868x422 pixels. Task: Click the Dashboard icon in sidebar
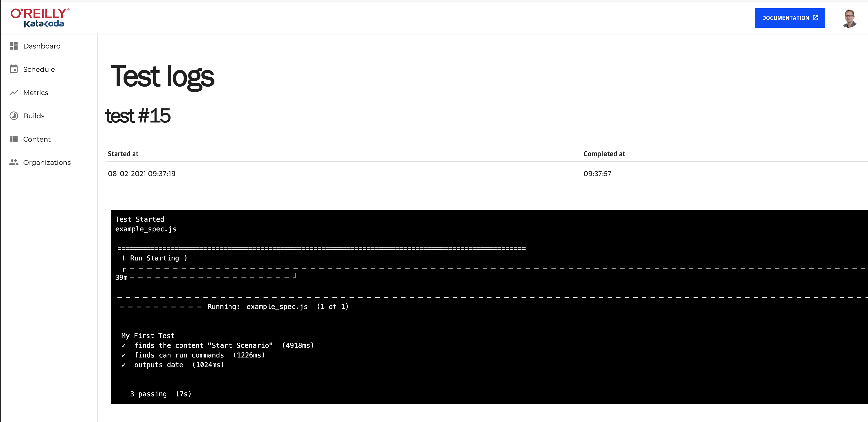[14, 46]
